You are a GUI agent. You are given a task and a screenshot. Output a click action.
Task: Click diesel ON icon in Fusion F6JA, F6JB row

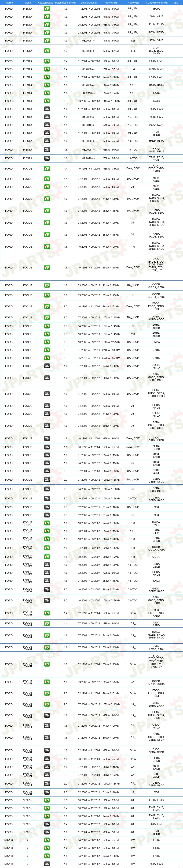[47, 824]
